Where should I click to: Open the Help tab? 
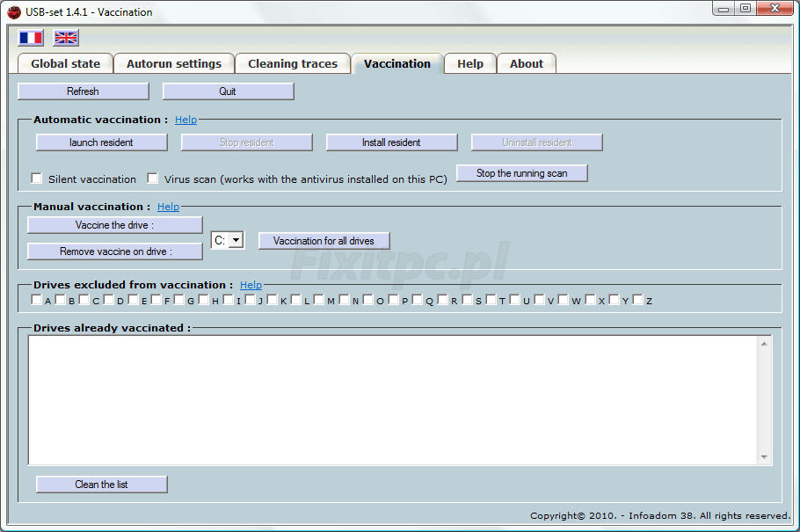click(x=470, y=64)
